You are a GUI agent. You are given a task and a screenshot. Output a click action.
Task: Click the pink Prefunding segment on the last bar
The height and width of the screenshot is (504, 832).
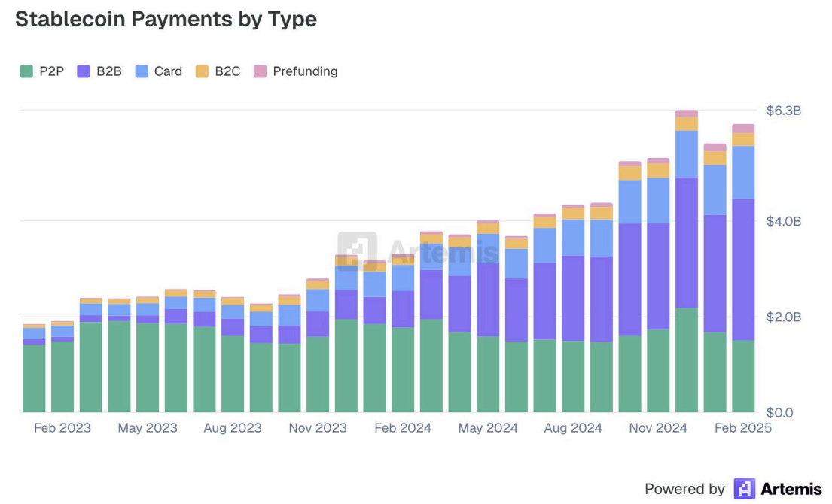click(742, 127)
